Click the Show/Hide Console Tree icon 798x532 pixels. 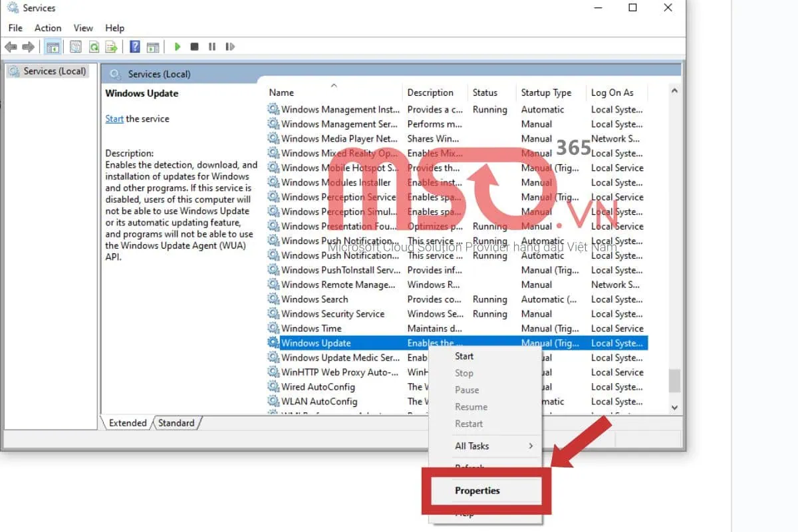tap(52, 47)
